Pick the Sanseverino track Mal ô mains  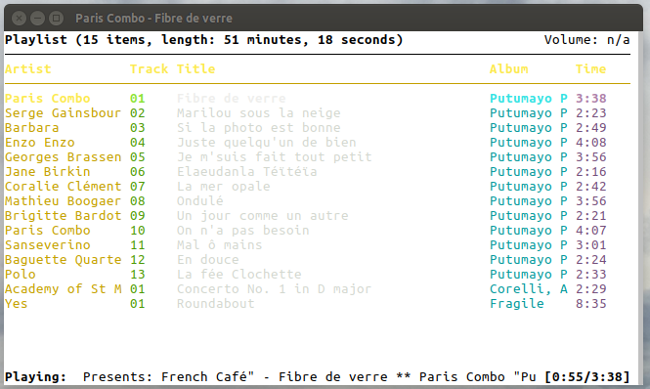[x=306, y=245]
